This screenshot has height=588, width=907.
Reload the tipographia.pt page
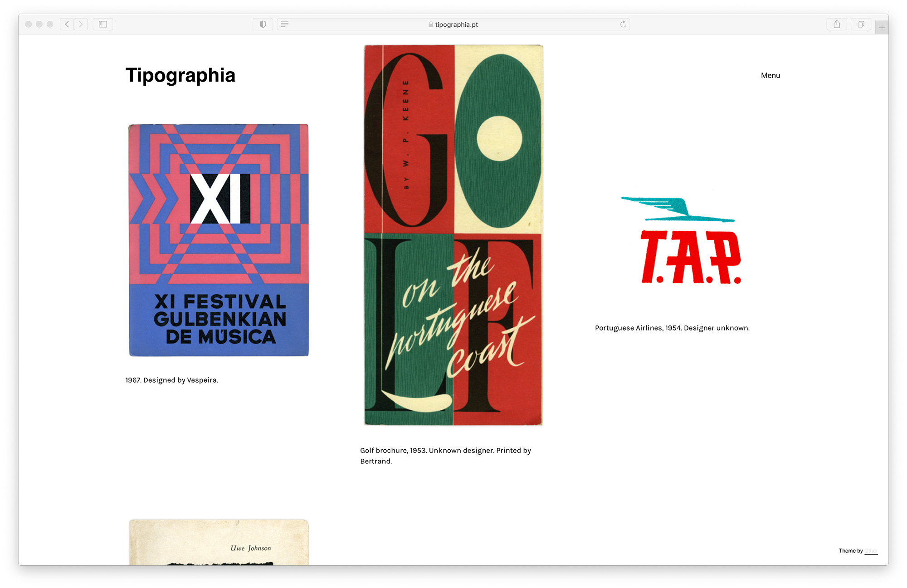(x=623, y=24)
